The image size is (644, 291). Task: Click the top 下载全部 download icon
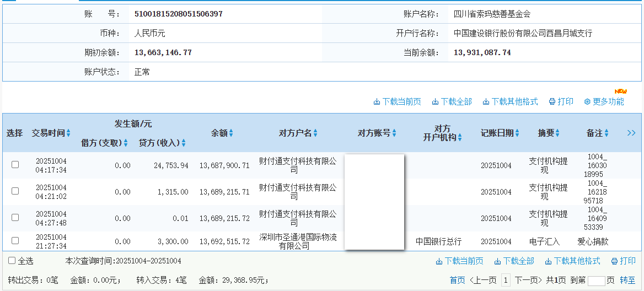coord(435,102)
